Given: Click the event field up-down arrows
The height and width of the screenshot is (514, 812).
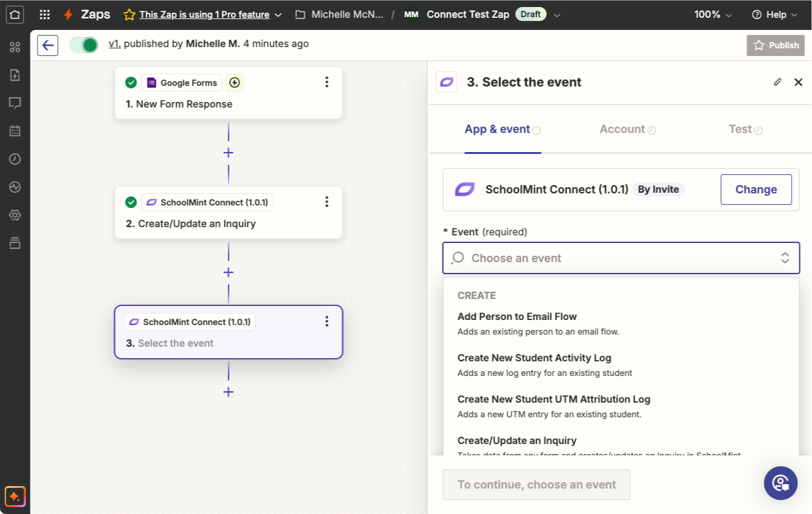Looking at the screenshot, I should (785, 258).
